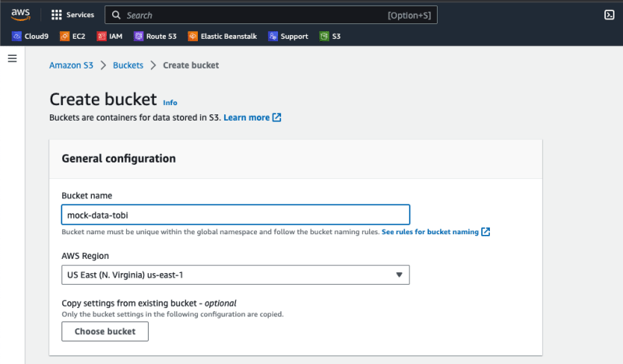
Task: Click the AWS logo home icon
Action: pos(21,15)
